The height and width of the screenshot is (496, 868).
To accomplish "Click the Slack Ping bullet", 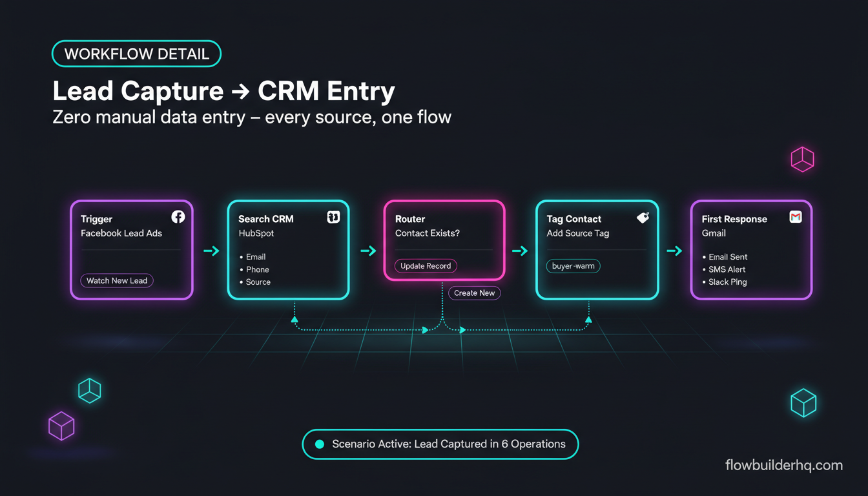I will pyautogui.click(x=724, y=282).
